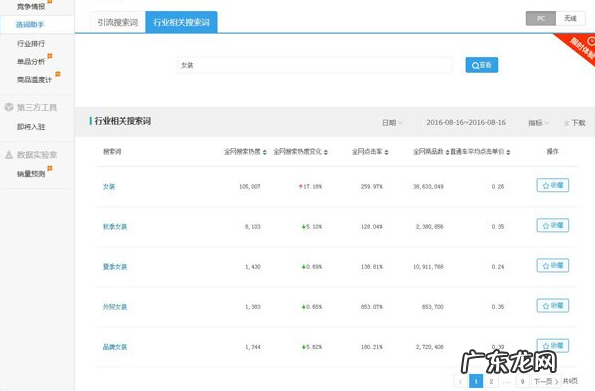Open 行业排行 in the sidebar
The image size is (595, 391).
coord(31,43)
